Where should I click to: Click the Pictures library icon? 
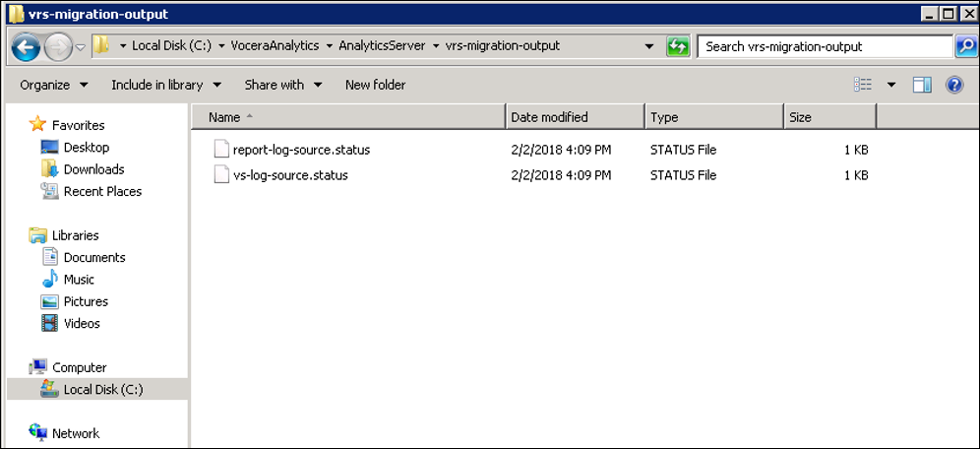pyautogui.click(x=49, y=301)
